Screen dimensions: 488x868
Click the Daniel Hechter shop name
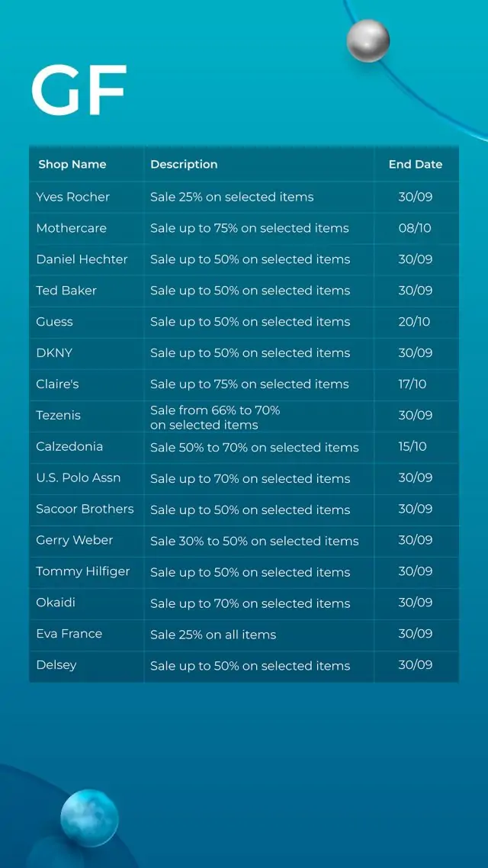point(82,259)
